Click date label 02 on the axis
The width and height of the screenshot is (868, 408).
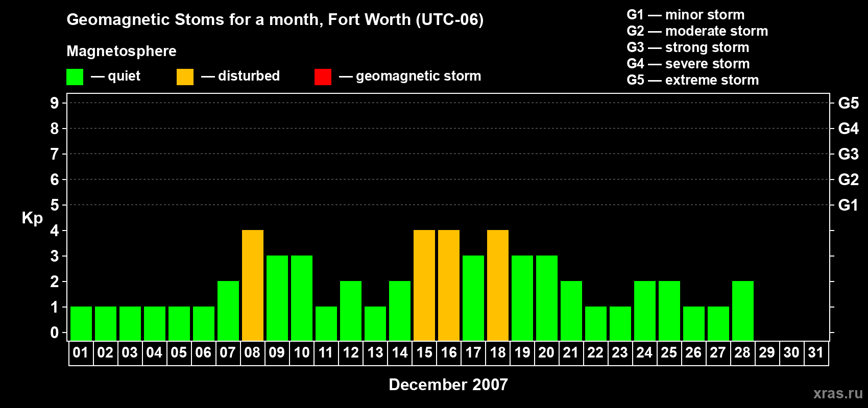(x=105, y=352)
